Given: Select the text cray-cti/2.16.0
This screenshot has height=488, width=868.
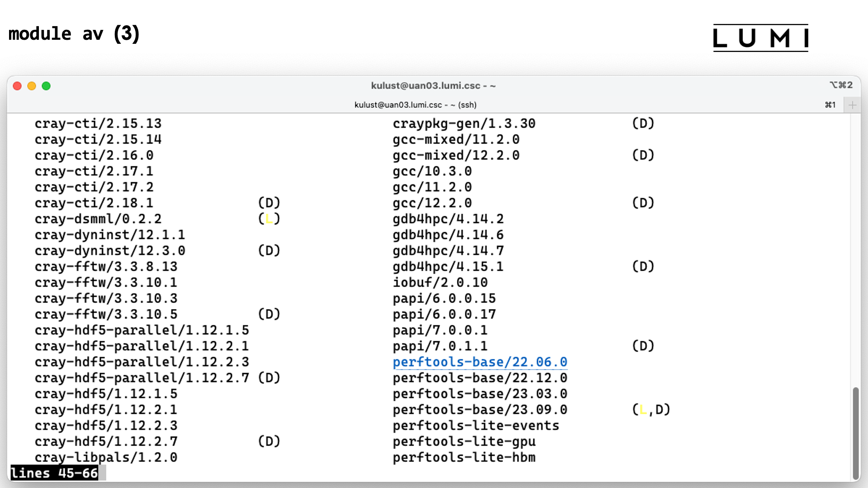Looking at the screenshot, I should coord(94,155).
